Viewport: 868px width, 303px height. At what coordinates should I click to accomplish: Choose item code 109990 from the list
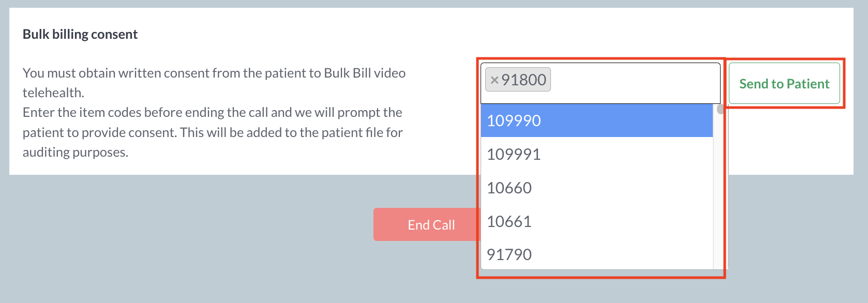pyautogui.click(x=596, y=120)
